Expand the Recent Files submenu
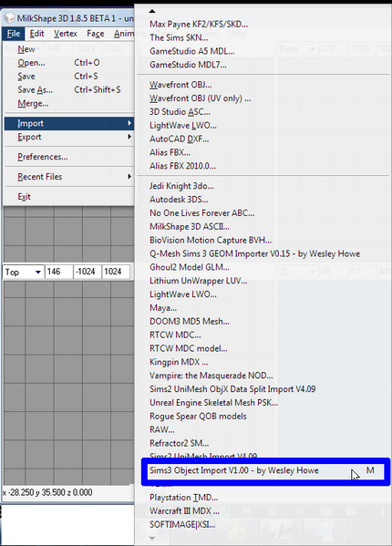Image resolution: width=392 pixels, height=546 pixels. pyautogui.click(x=69, y=177)
